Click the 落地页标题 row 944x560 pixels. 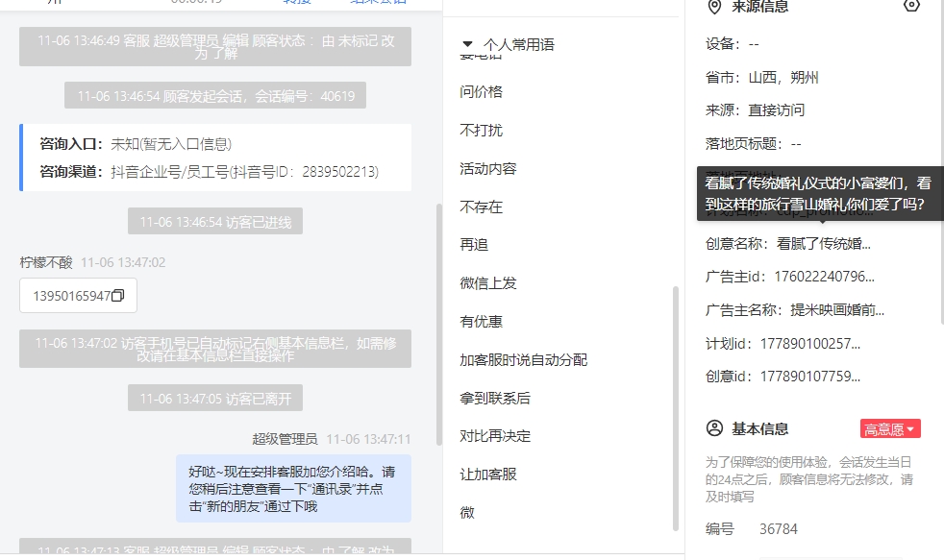pyautogui.click(x=753, y=144)
